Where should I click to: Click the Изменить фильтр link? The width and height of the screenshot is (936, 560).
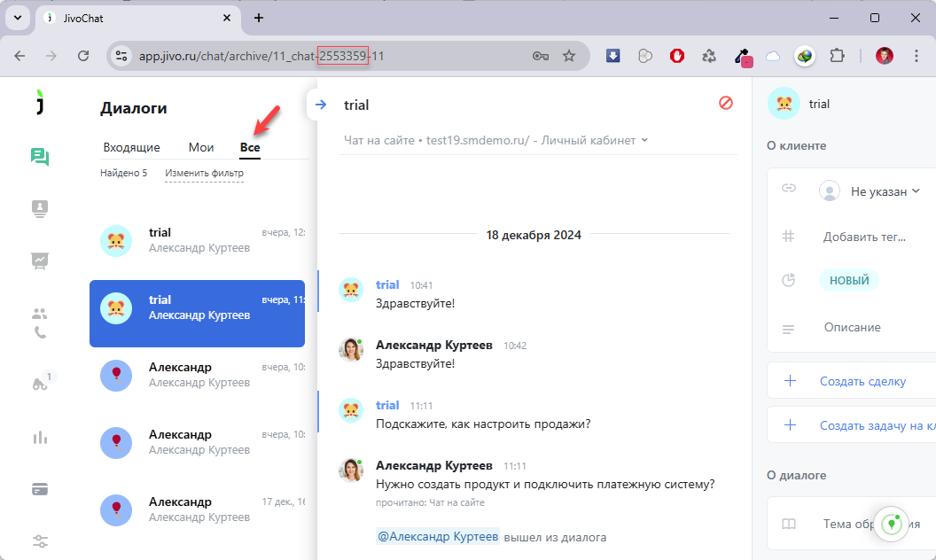click(204, 173)
